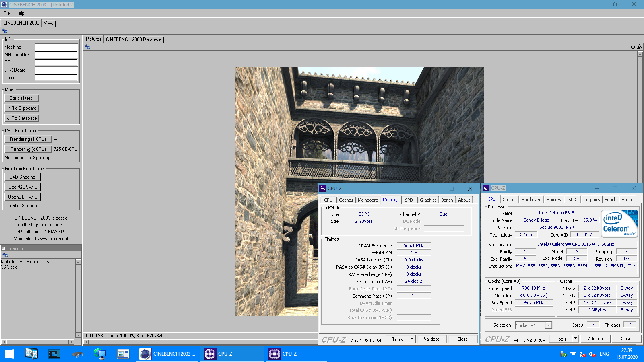644x362 pixels.
Task: Open the document-window taskbar icon
Action: [123, 354]
